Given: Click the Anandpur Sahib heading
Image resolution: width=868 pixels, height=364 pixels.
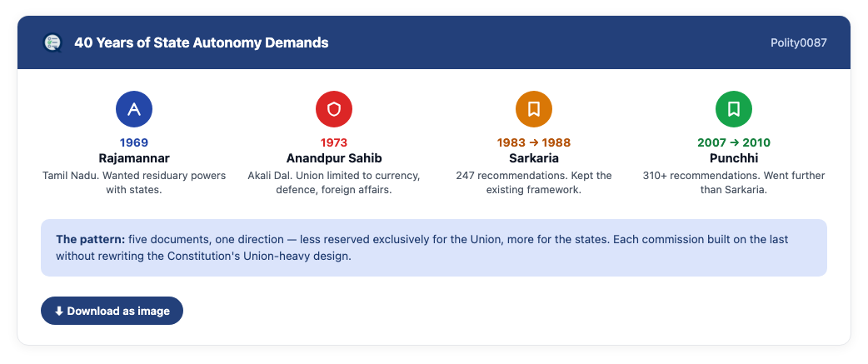Looking at the screenshot, I should [x=334, y=159].
